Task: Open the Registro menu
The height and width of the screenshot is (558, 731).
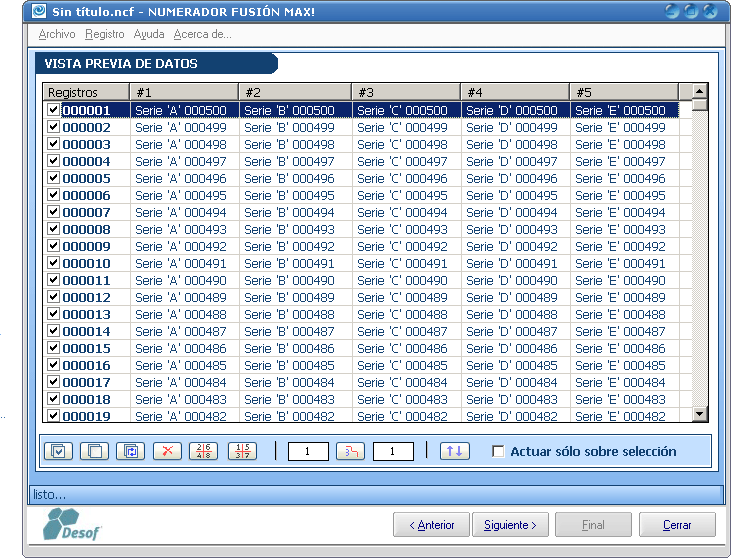Action: pos(104,34)
